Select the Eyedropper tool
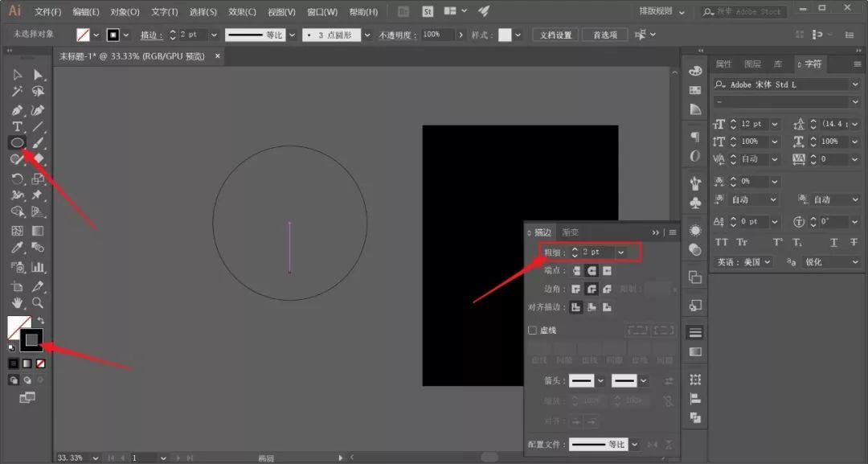The image size is (868, 464). click(17, 248)
